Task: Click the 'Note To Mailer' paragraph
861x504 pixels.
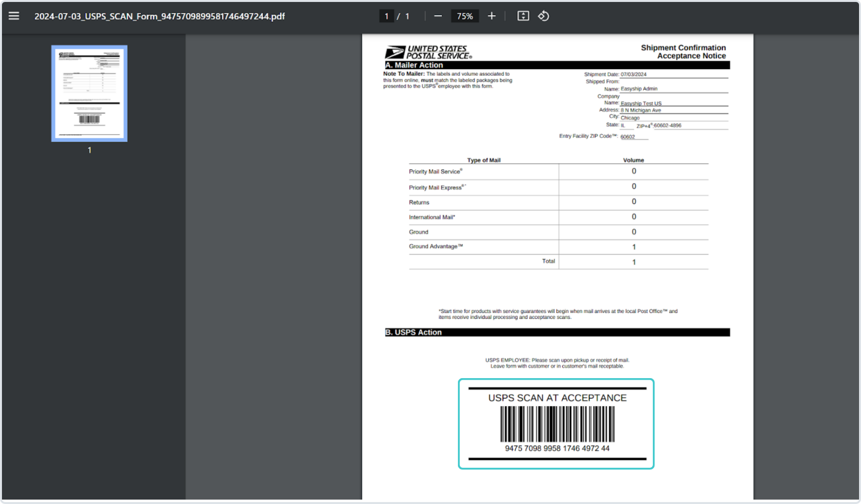Action: pyautogui.click(x=448, y=80)
